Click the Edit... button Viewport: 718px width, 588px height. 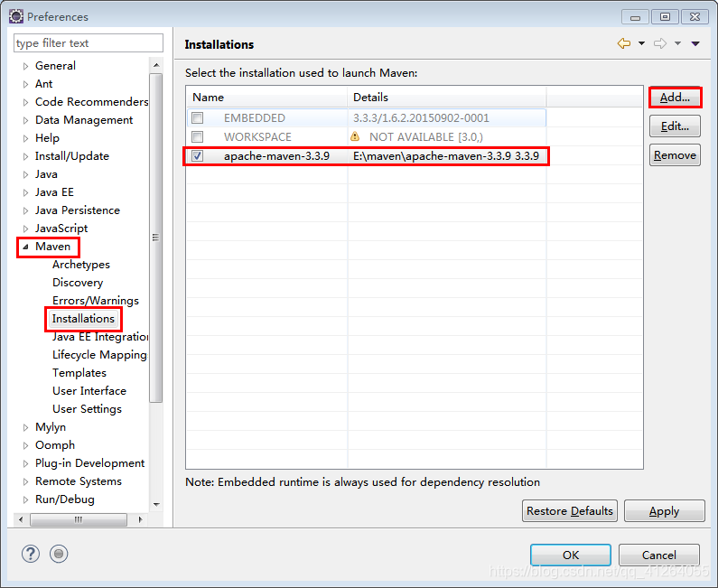pyautogui.click(x=675, y=126)
